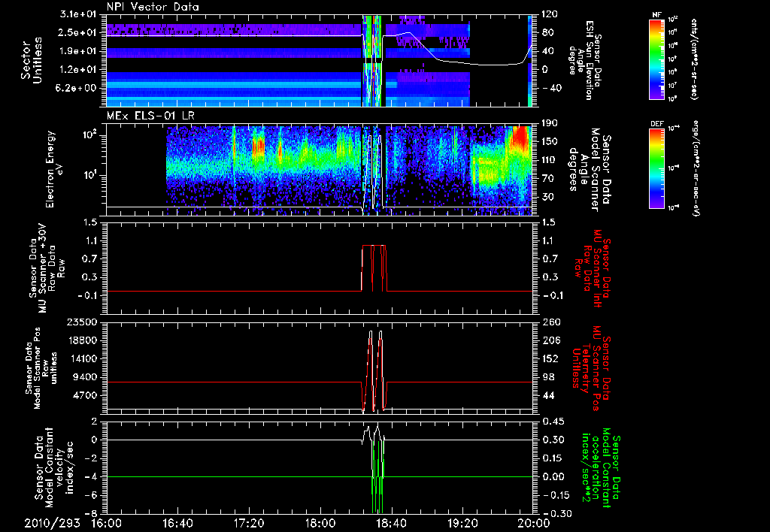
Task: Click the DEF color scale bar
Action: 656,169
